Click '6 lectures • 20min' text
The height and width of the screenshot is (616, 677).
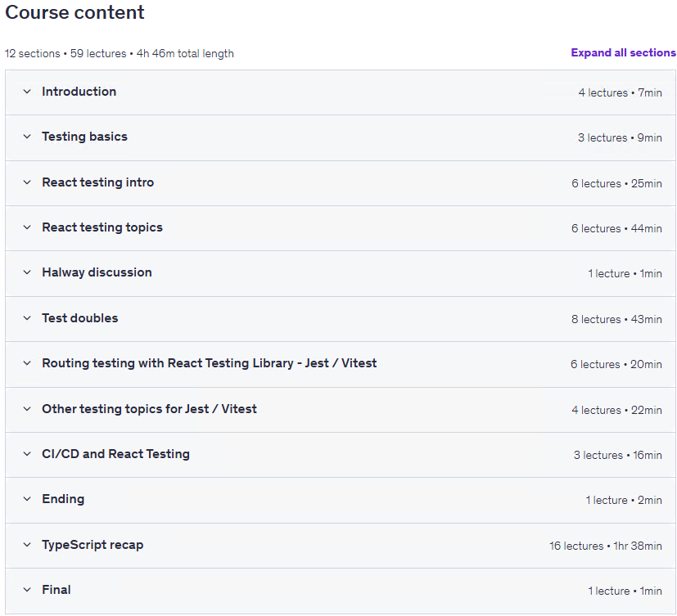(x=616, y=364)
